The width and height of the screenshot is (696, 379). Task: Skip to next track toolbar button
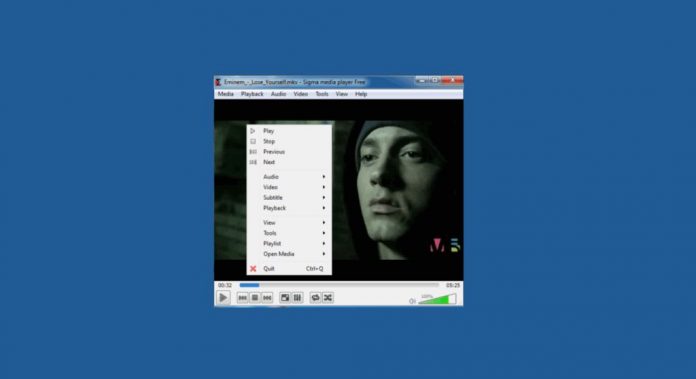coord(267,298)
